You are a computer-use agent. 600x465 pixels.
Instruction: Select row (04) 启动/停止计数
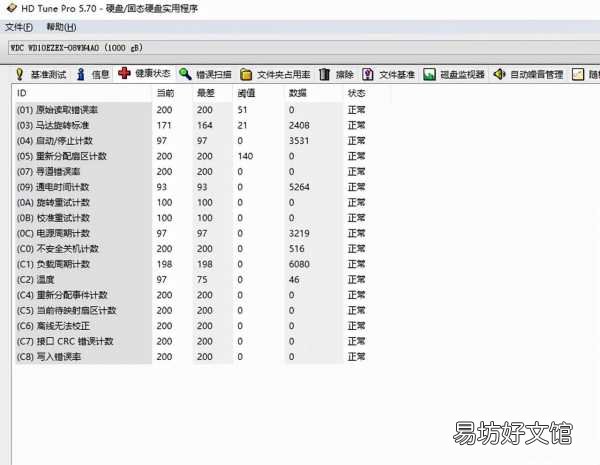[x=191, y=141]
